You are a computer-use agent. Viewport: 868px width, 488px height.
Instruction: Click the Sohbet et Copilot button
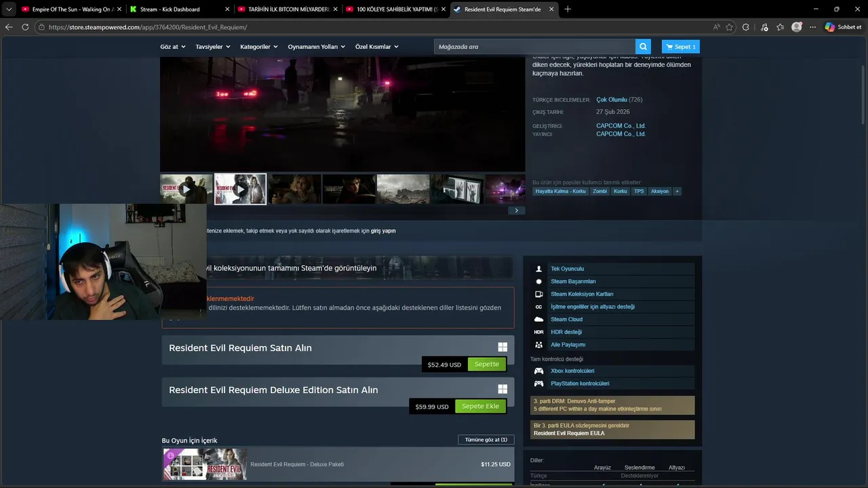click(844, 27)
